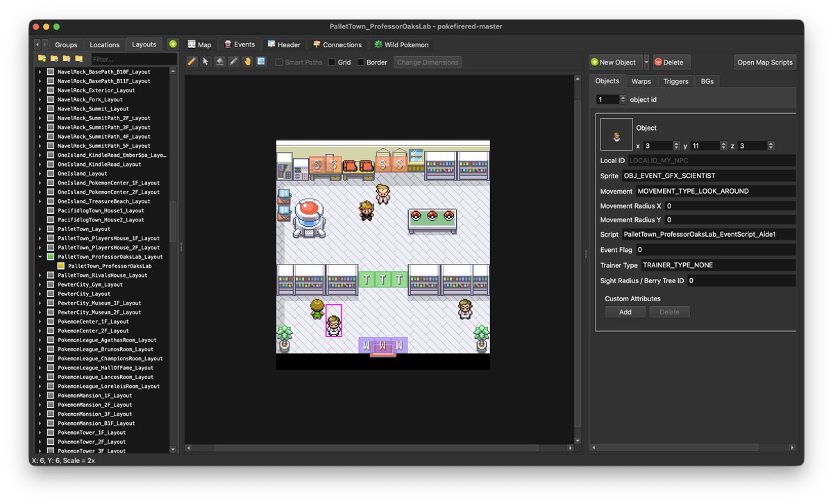Click the layout icon of PacifidlogTown_House2_Layout

51,219
